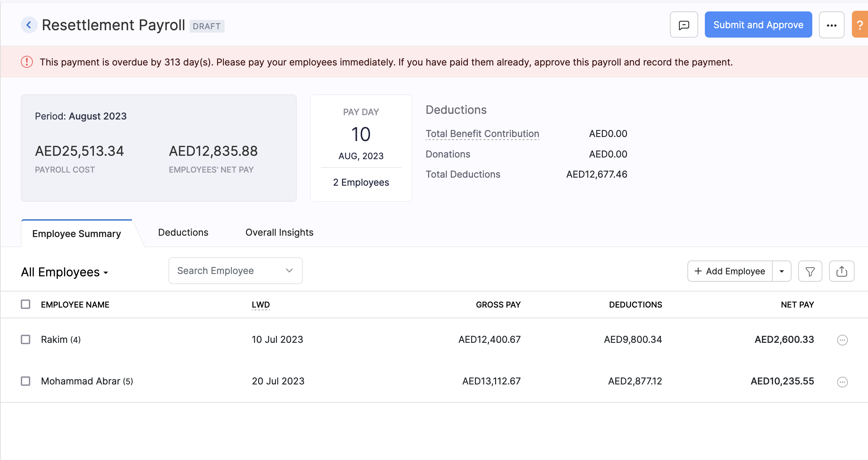Open the Search Employee combo box

pos(235,271)
